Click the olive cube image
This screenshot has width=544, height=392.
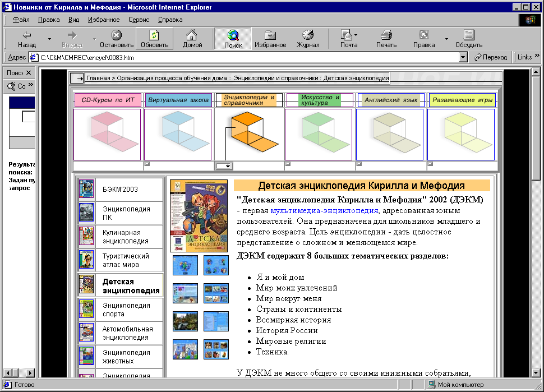click(x=390, y=135)
